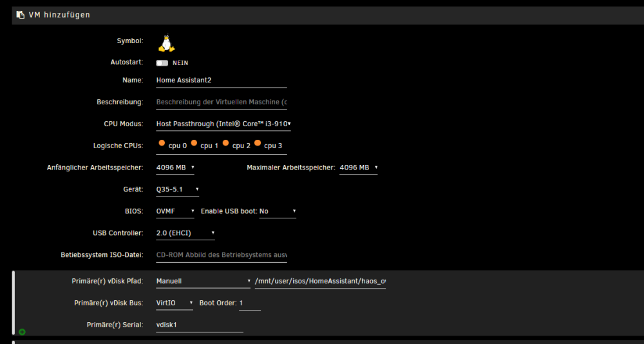The width and height of the screenshot is (644, 344).
Task: Open Primäre(r) vDisk Bus VirtIO dropdown
Action: click(x=175, y=303)
